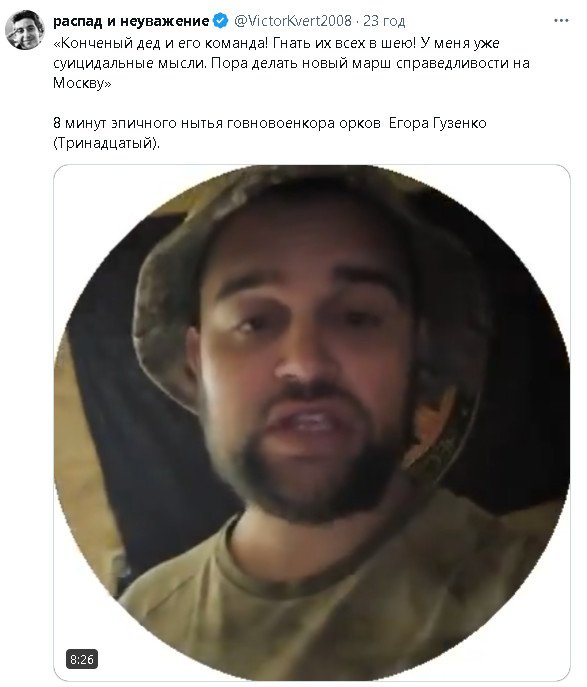
Task: Click the line starting "суицидальные мысли"
Action: pos(291,63)
